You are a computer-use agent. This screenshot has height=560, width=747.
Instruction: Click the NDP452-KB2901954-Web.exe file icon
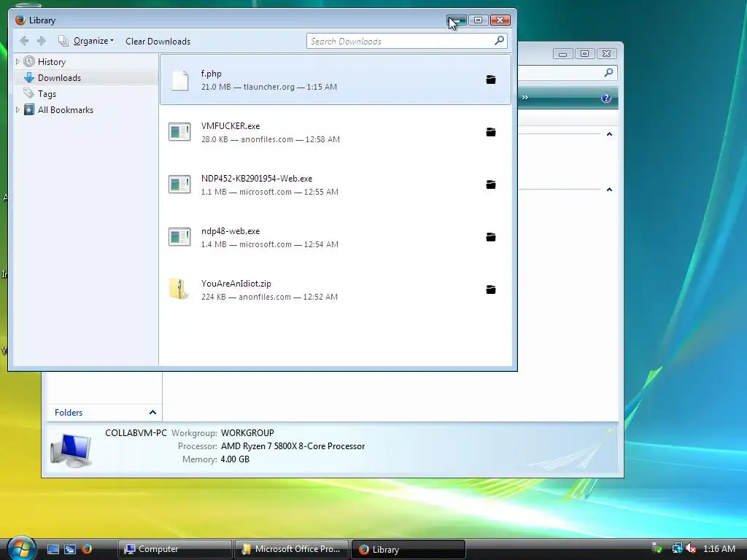[x=179, y=184]
